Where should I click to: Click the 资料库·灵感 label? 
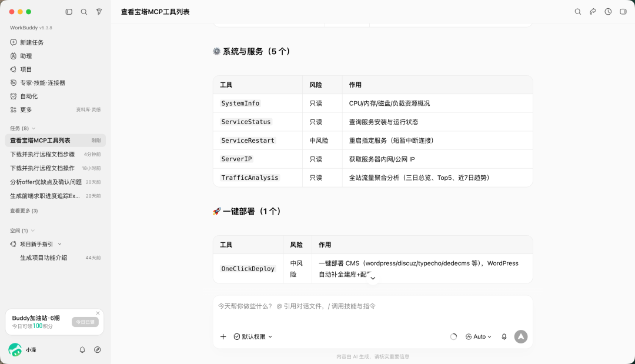(88, 110)
